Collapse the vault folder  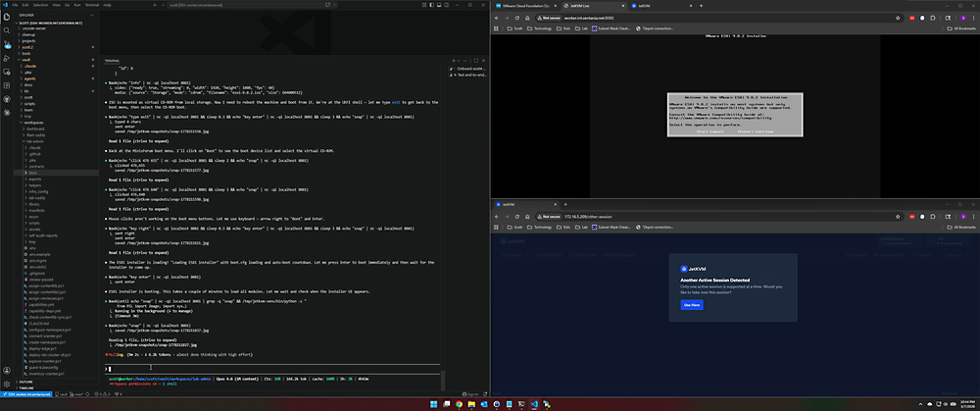[x=26, y=60]
